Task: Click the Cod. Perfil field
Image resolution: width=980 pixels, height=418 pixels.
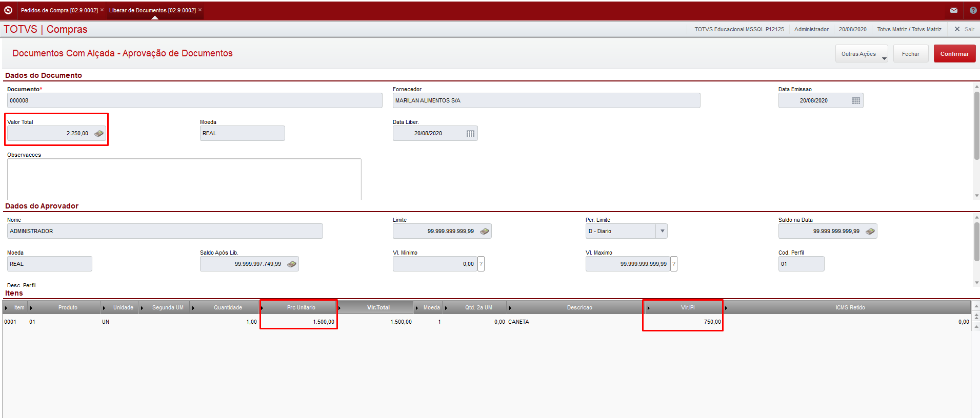Action: [x=801, y=264]
